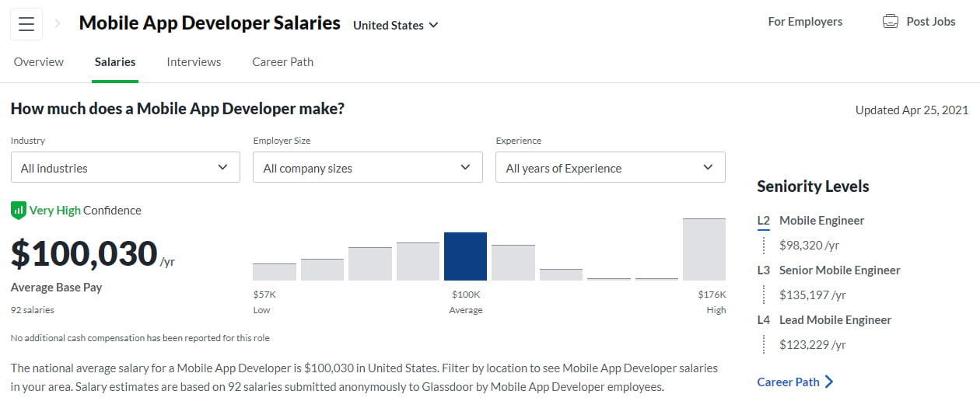The width and height of the screenshot is (980, 408).
Task: Click the dark blue average salary bar
Action: 465,256
